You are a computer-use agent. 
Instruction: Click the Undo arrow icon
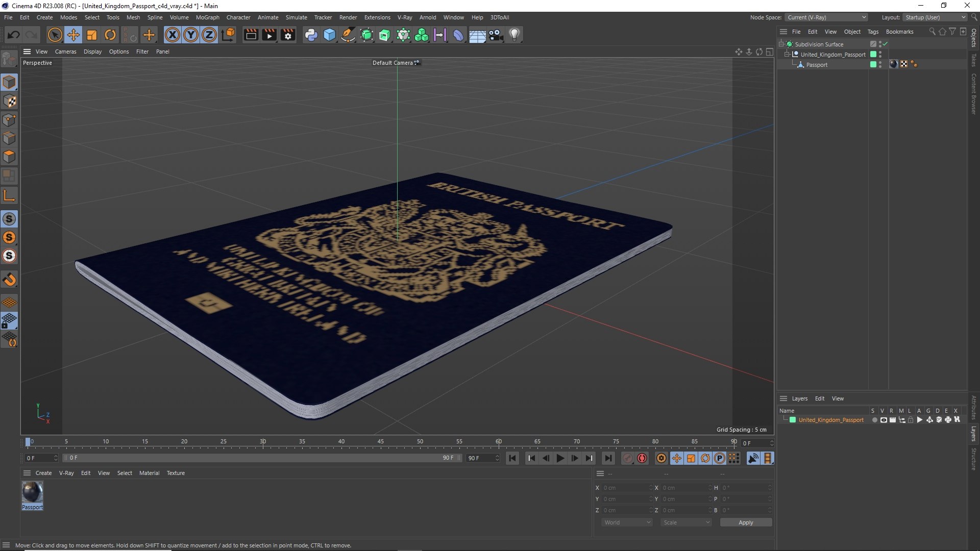14,35
